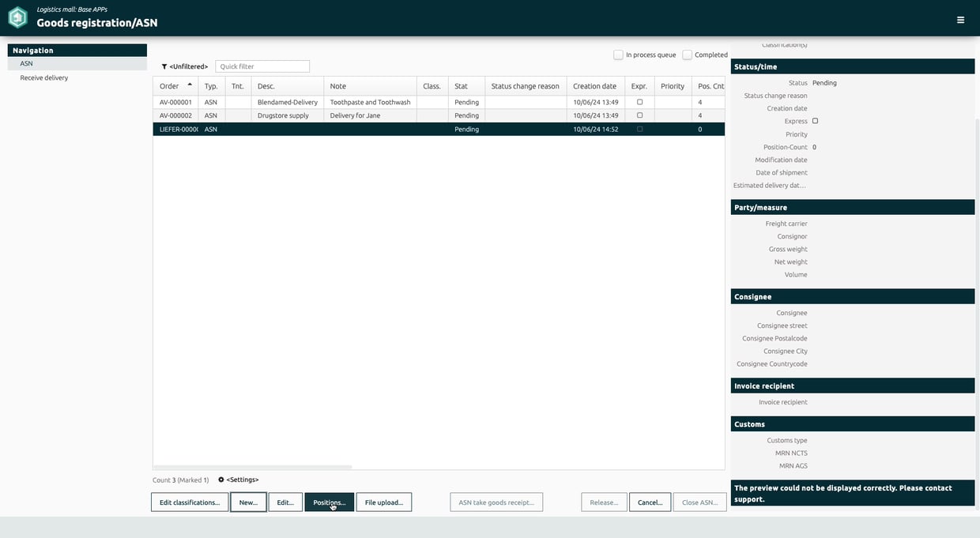Click the Edit classifications button
Image resolution: width=980 pixels, height=538 pixels.
[190, 502]
